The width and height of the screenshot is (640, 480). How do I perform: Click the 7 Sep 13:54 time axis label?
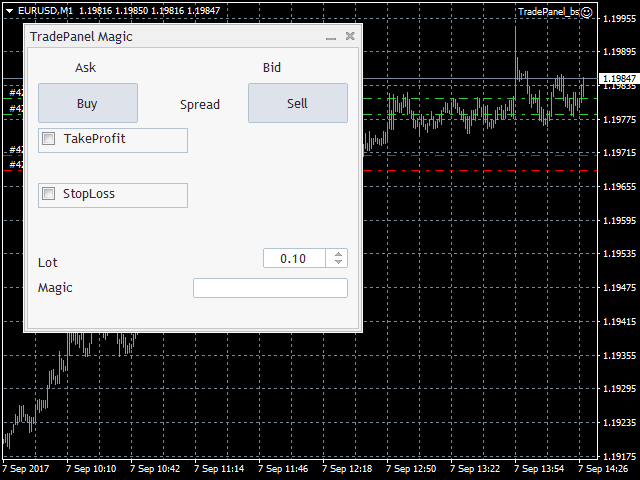pos(545,468)
